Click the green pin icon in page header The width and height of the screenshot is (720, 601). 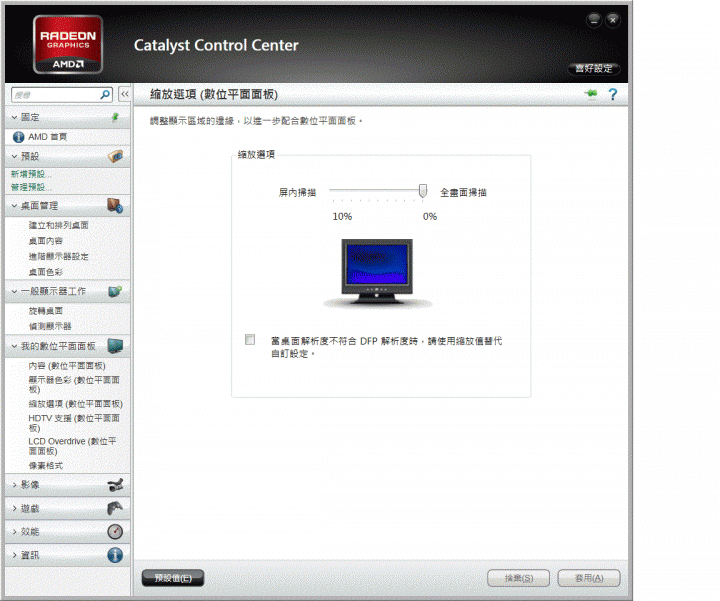click(x=591, y=94)
